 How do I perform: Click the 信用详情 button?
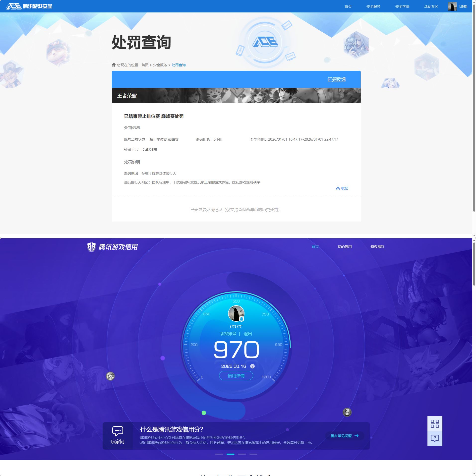[236, 376]
